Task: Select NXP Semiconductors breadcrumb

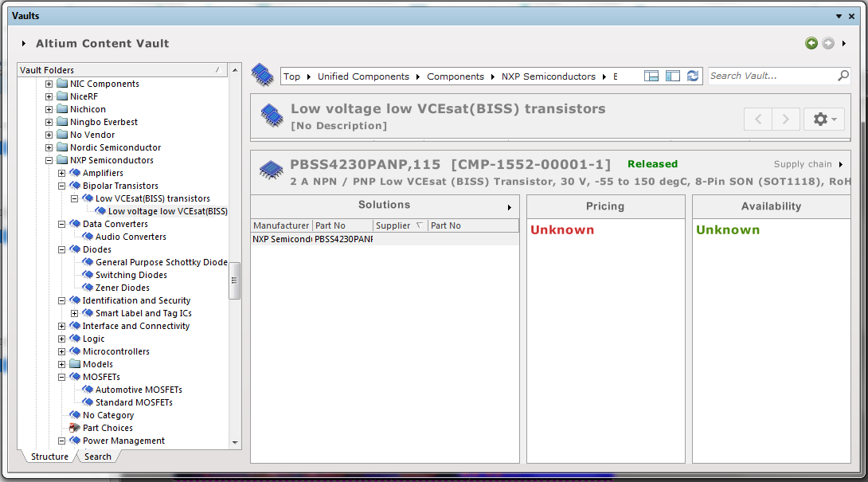Action: pos(548,76)
